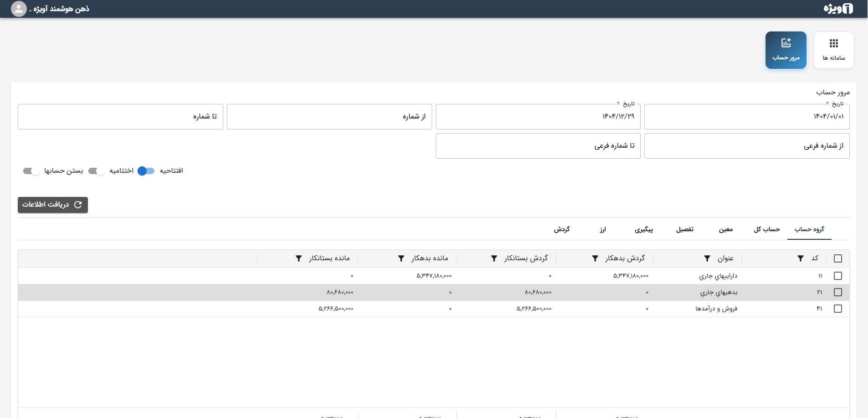Focus the تا شماره input field
This screenshot has width=868, height=418.
120,117
